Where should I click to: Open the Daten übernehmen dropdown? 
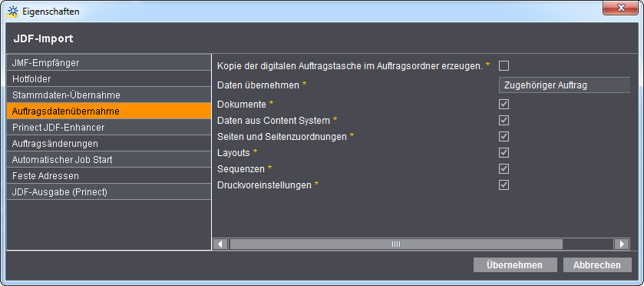(x=564, y=85)
